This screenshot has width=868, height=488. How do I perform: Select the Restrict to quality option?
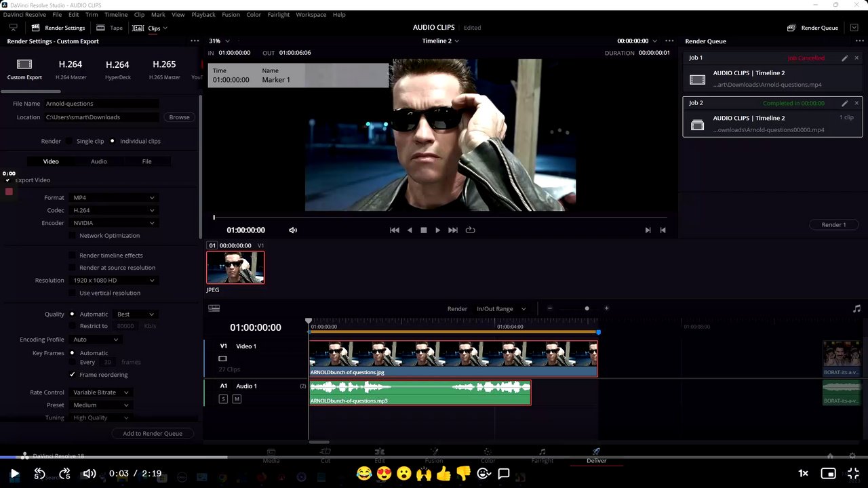click(x=73, y=326)
